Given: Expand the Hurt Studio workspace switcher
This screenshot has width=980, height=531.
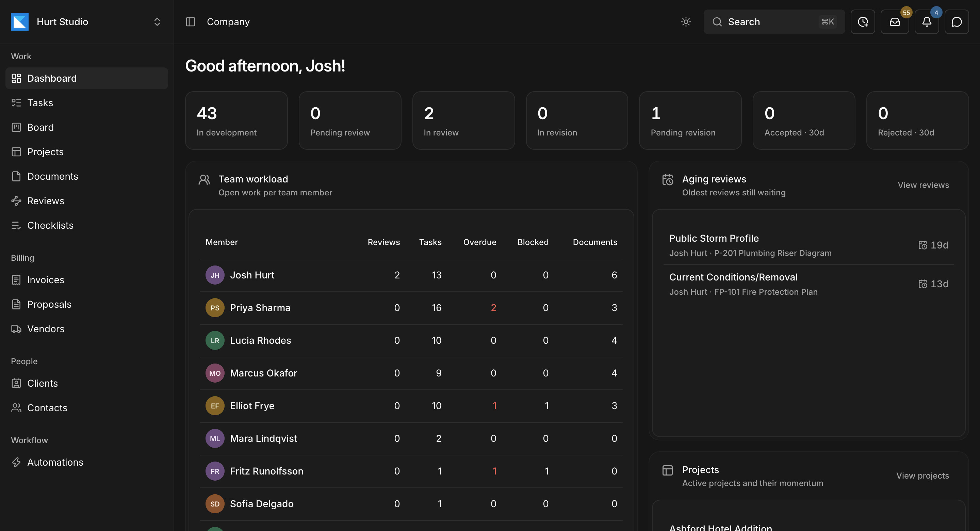Looking at the screenshot, I should [157, 22].
